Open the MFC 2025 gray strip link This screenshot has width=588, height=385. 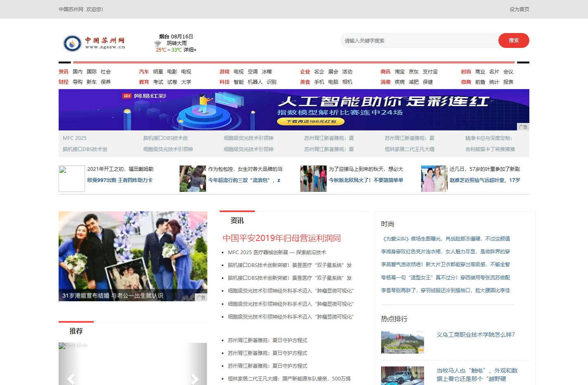coord(75,138)
